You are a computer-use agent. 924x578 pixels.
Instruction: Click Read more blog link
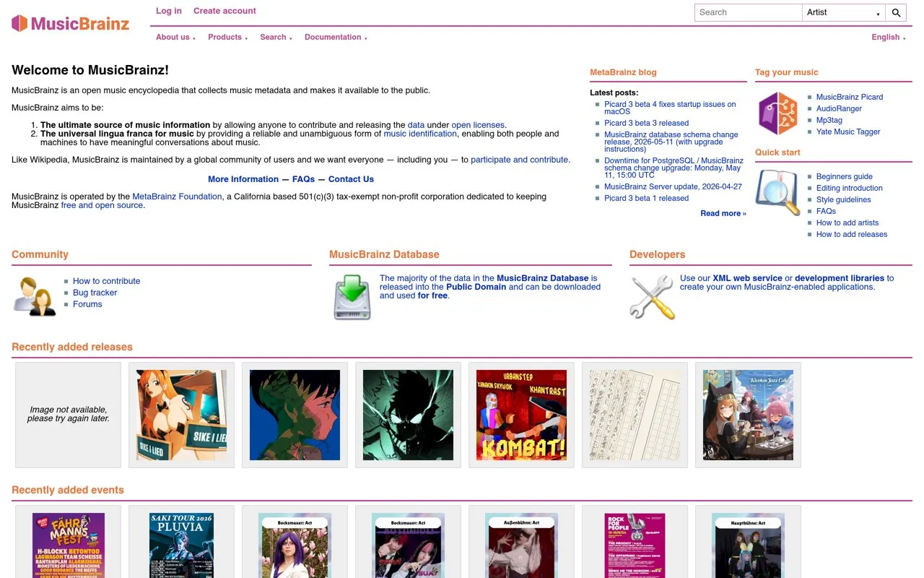point(723,213)
